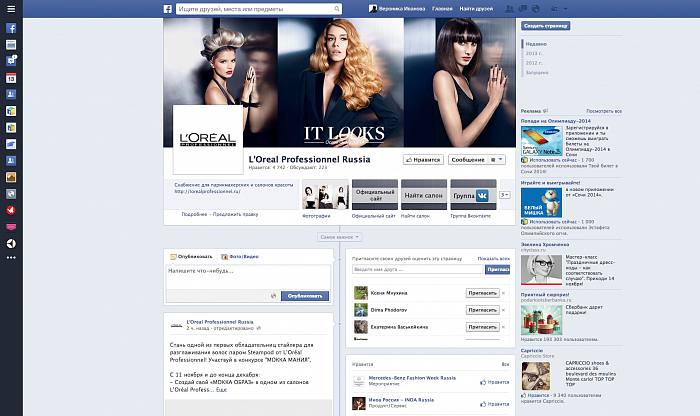Show more sidebar items via three dots
The width and height of the screenshot is (700, 416).
(11, 258)
